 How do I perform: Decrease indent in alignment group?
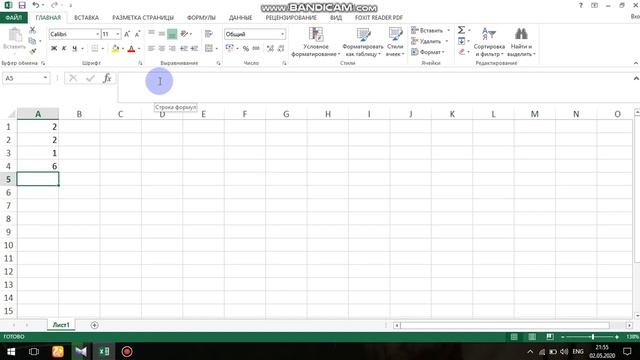184,49
